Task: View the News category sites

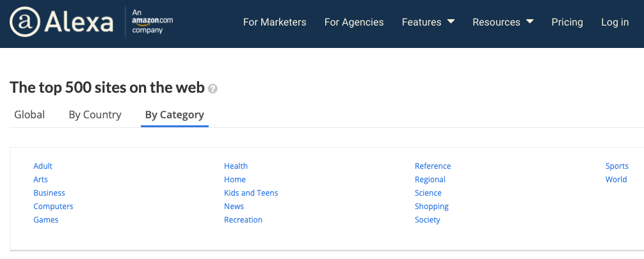Action: click(234, 206)
